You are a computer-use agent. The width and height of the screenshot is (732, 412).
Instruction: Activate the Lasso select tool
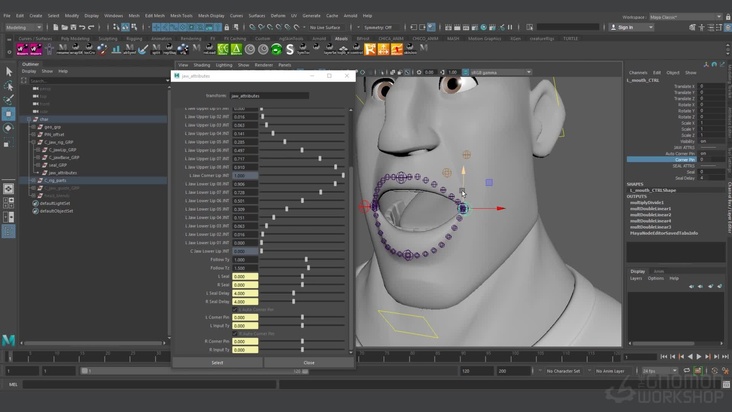[x=8, y=86]
